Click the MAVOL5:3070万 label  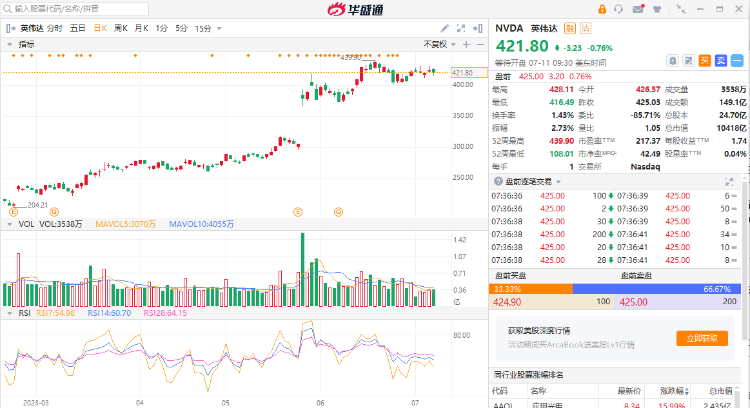pyautogui.click(x=125, y=224)
